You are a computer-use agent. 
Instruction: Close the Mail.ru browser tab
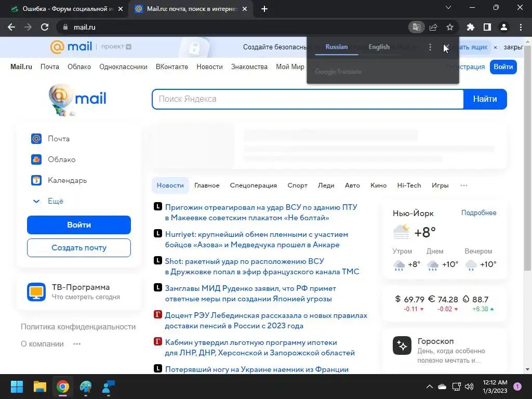(245, 9)
